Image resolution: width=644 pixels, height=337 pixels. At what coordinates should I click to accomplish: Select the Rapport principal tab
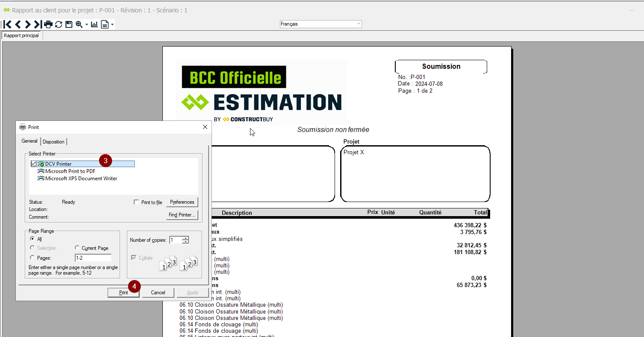pyautogui.click(x=21, y=35)
